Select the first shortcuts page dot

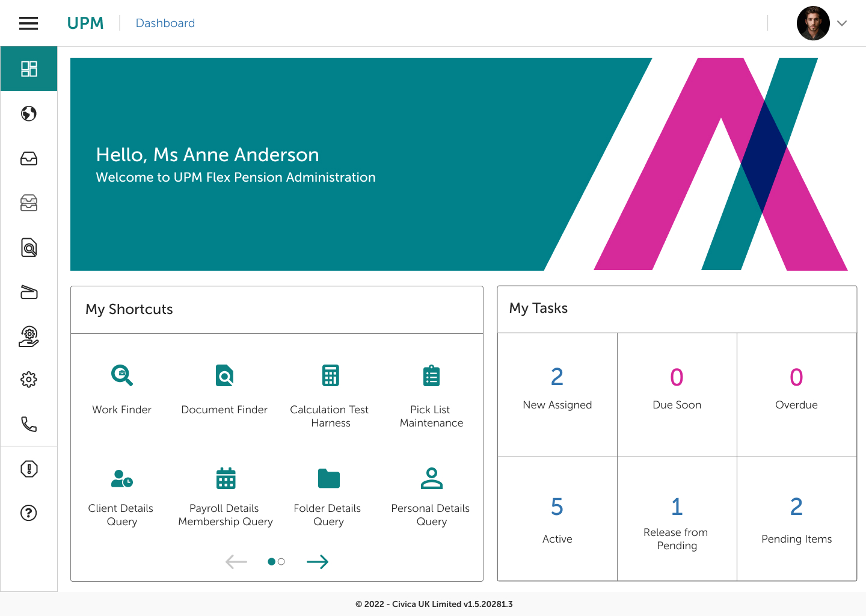pyautogui.click(x=271, y=562)
